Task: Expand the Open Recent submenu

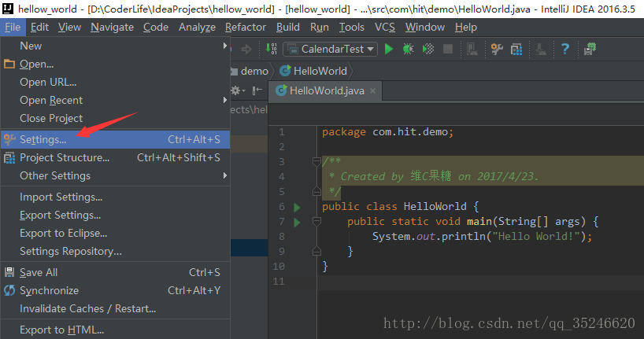Action: pos(116,100)
